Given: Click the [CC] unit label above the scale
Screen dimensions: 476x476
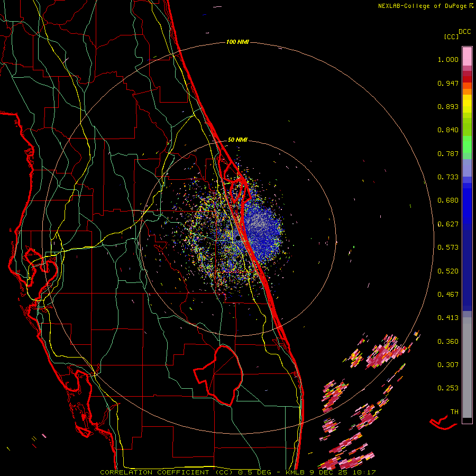Looking at the screenshot, I should click(x=451, y=36).
